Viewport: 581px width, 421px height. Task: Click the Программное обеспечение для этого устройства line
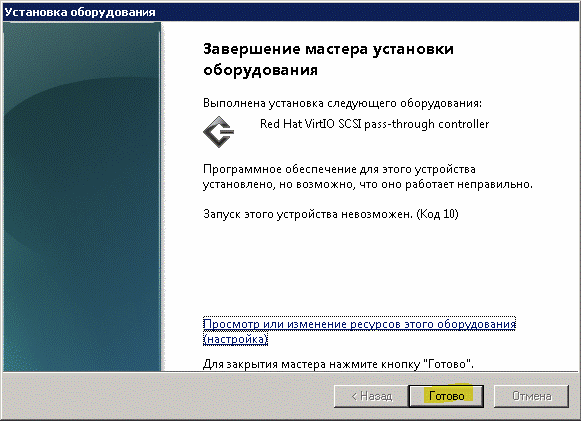pos(339,169)
